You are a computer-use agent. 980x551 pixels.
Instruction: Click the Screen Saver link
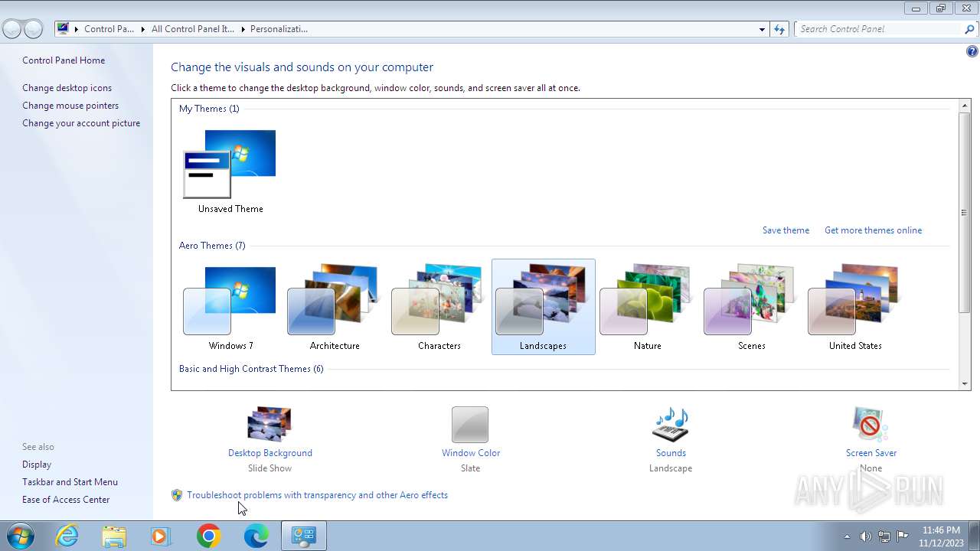[871, 453]
